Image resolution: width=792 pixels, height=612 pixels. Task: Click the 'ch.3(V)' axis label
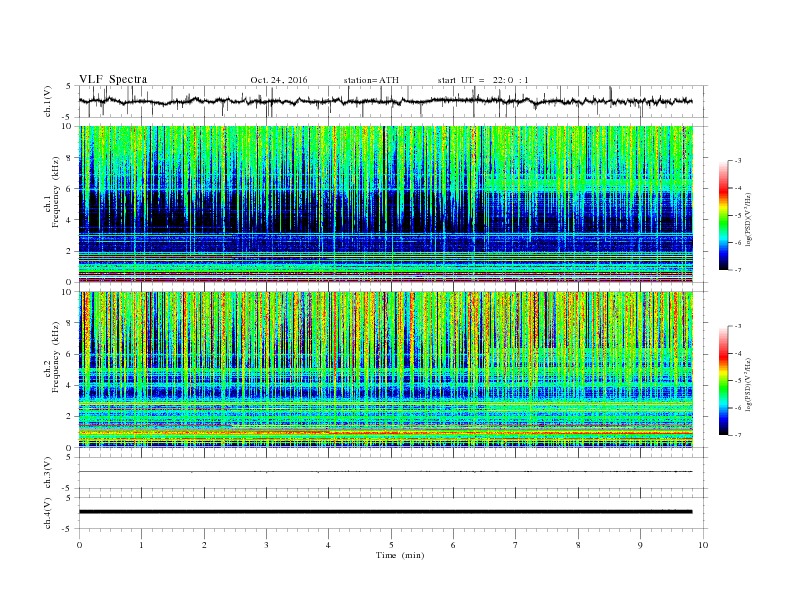click(x=48, y=473)
